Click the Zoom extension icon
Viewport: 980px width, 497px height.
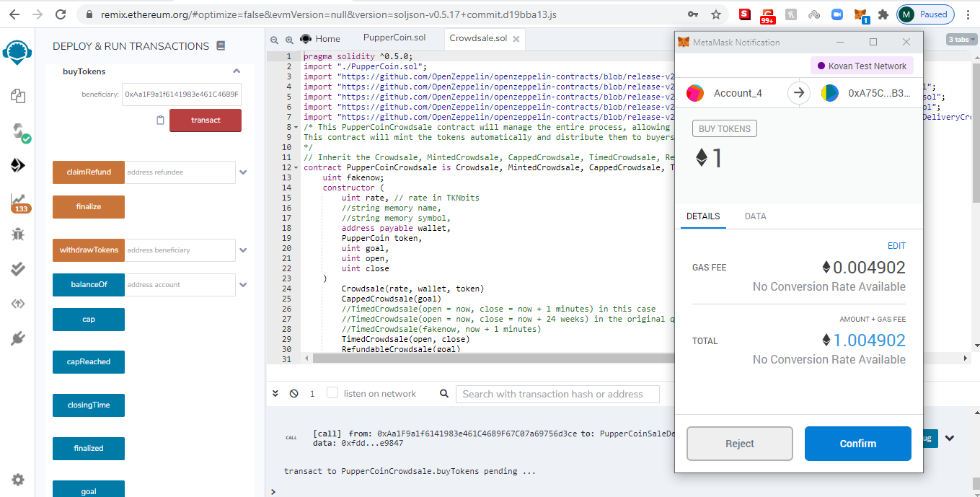tap(837, 14)
